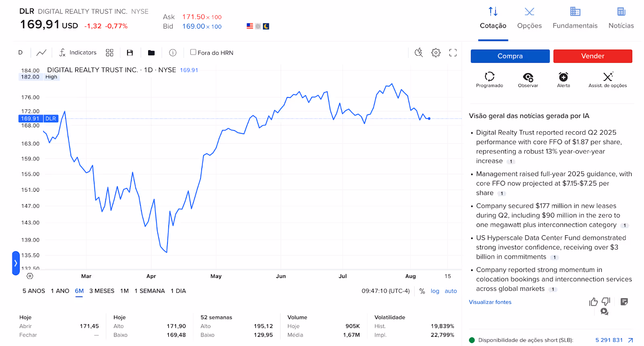
Task: Toggle auto scale on chart
Action: click(451, 291)
